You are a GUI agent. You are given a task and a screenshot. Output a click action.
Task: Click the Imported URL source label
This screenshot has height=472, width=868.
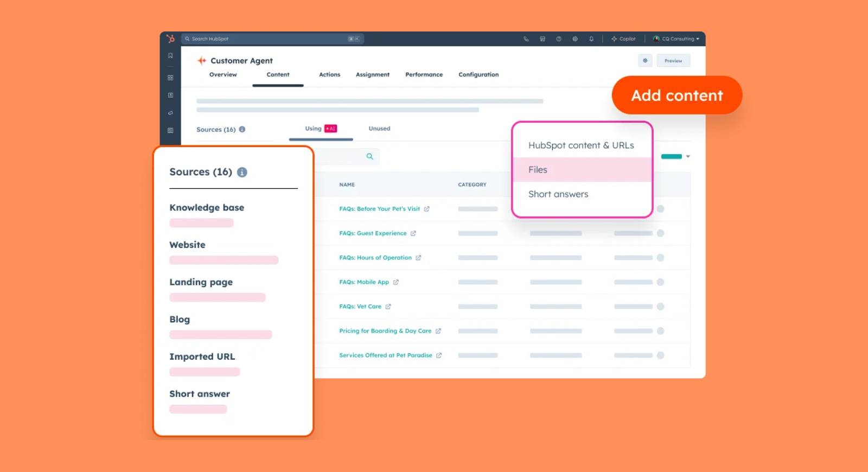202,357
